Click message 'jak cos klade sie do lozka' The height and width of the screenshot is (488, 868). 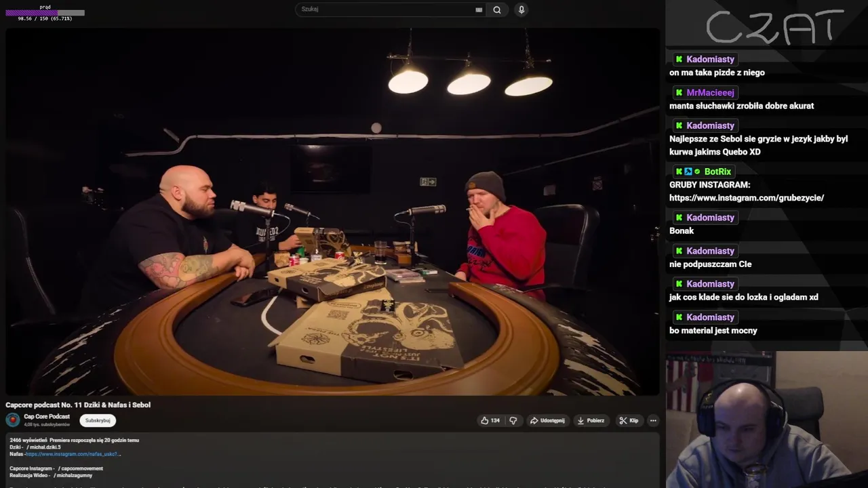coord(744,297)
